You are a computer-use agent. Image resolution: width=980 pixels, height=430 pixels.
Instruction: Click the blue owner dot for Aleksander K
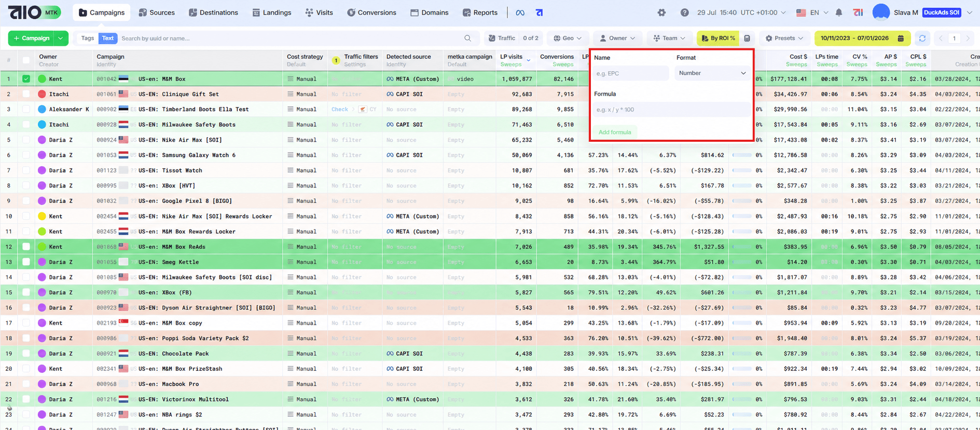click(42, 109)
